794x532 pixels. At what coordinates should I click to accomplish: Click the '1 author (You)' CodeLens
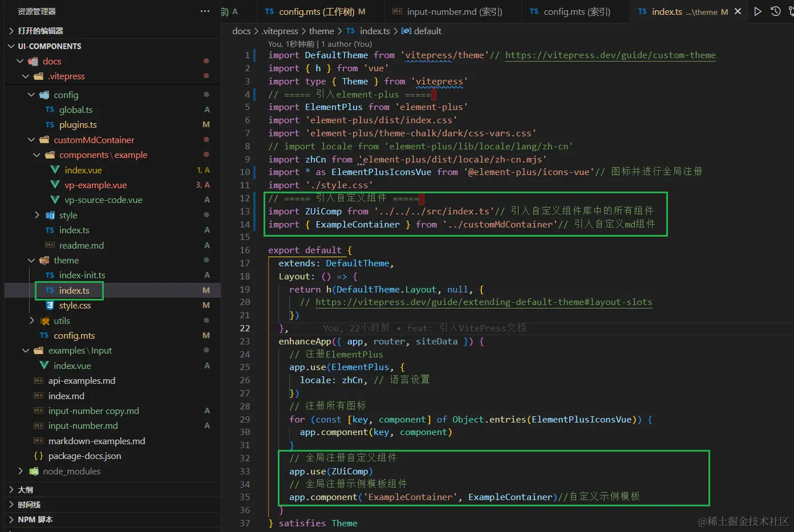(x=346, y=44)
